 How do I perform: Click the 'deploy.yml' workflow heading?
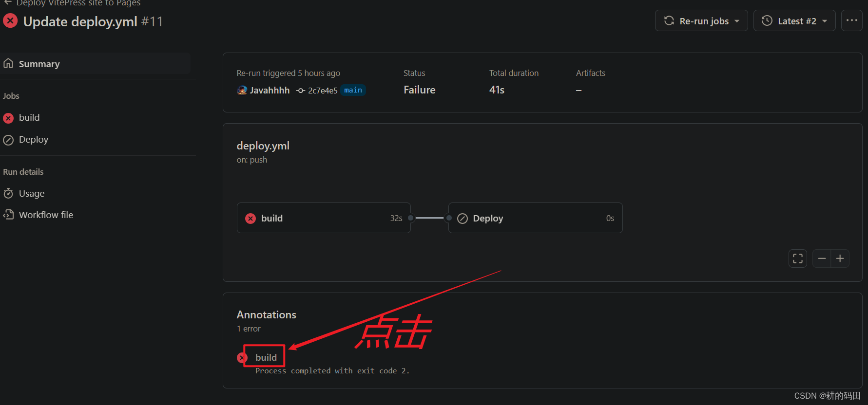(x=263, y=146)
